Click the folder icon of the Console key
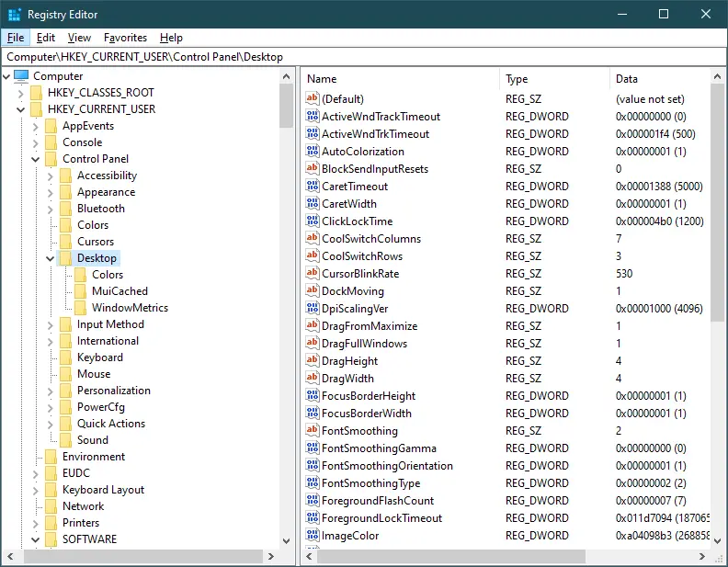The image size is (728, 567). [51, 142]
